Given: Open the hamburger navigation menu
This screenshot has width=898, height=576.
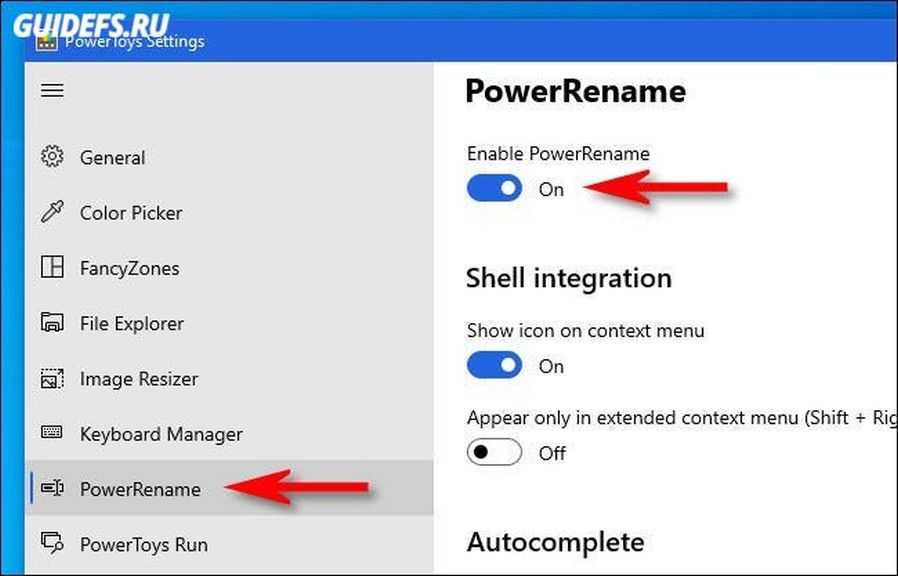Looking at the screenshot, I should pos(52,90).
